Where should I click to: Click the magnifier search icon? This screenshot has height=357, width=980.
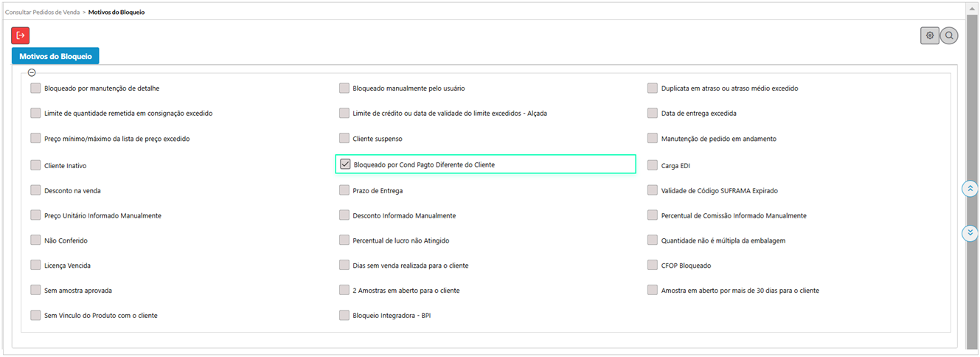pos(949,35)
